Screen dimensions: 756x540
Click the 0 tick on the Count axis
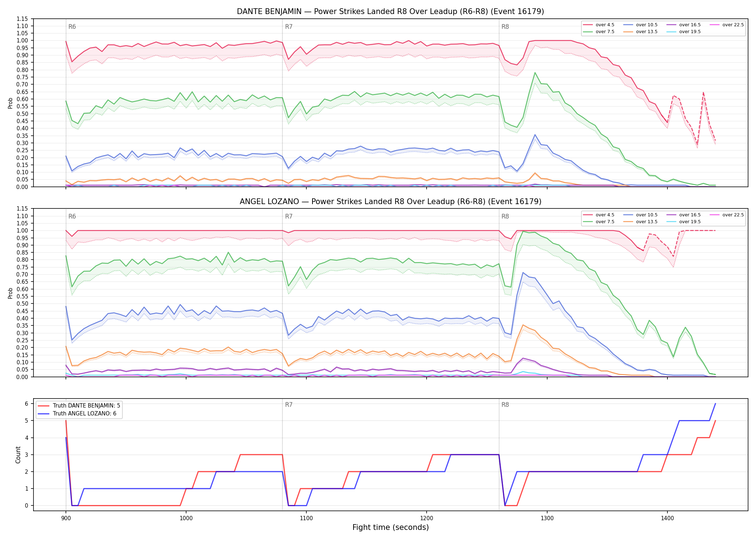[26, 505]
